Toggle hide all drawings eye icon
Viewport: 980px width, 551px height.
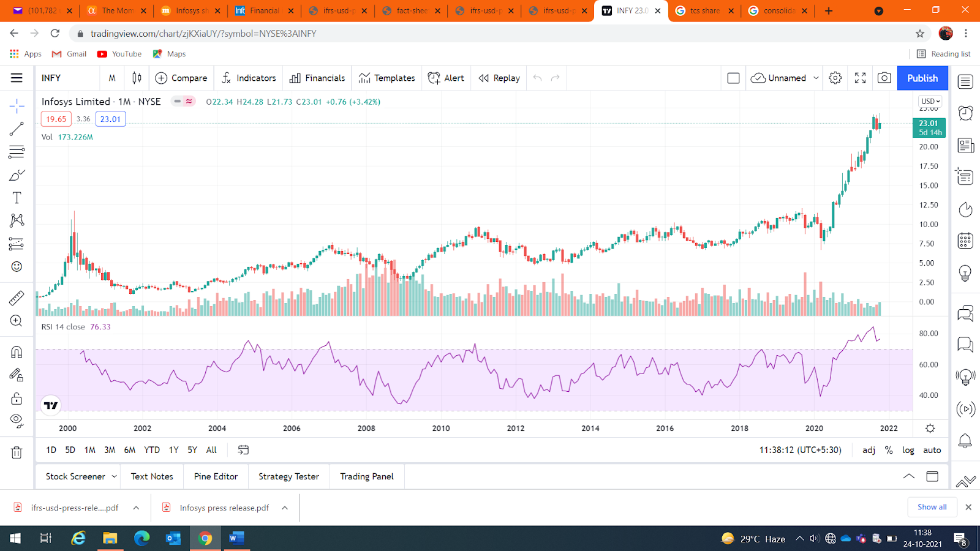(17, 421)
